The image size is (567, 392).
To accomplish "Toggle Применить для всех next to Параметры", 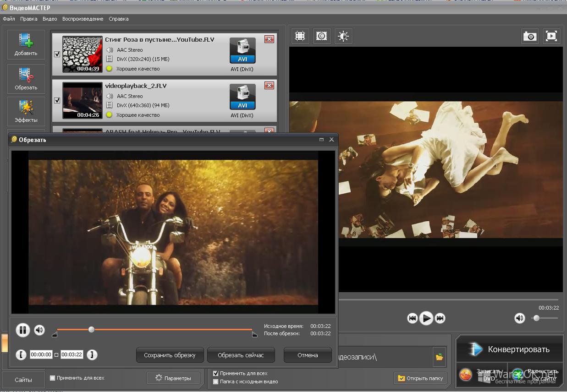I will tap(52, 378).
